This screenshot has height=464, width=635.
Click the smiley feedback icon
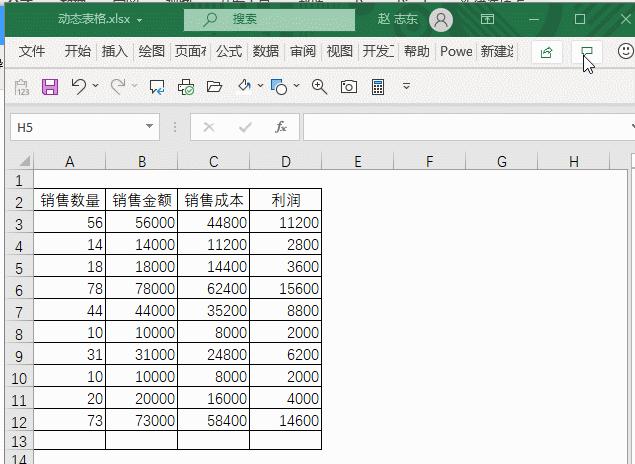pyautogui.click(x=626, y=51)
